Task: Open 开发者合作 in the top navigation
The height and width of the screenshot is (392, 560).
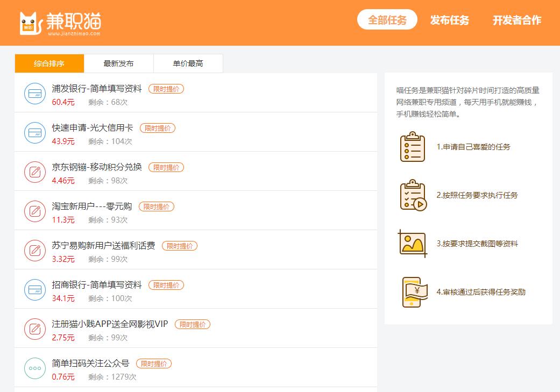Action: click(517, 20)
